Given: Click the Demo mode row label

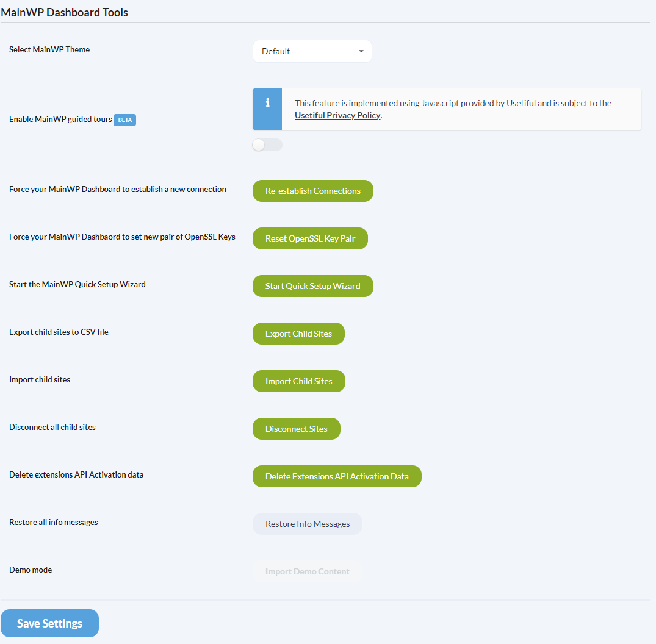Looking at the screenshot, I should tap(31, 570).
